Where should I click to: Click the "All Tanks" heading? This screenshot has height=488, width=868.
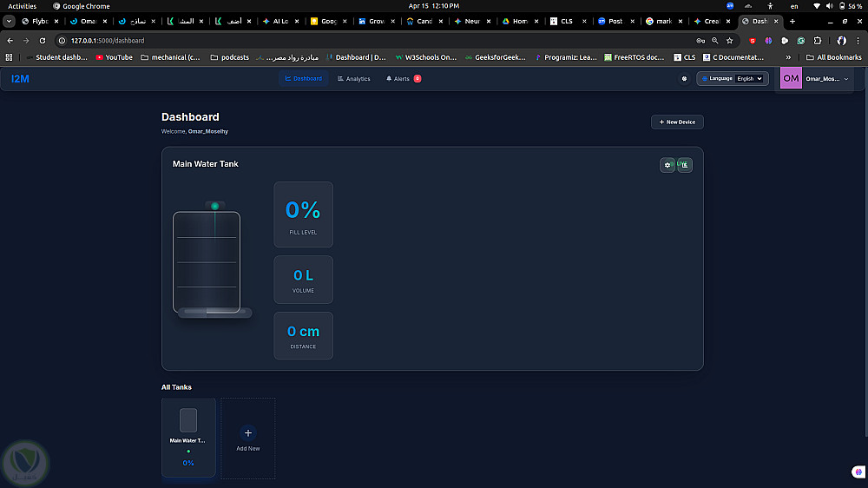pyautogui.click(x=176, y=387)
